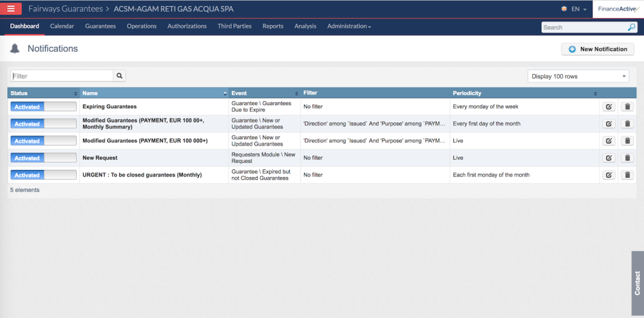Click the FinanceActive logo
Image resolution: width=644 pixels, height=318 pixels.
coord(618,9)
